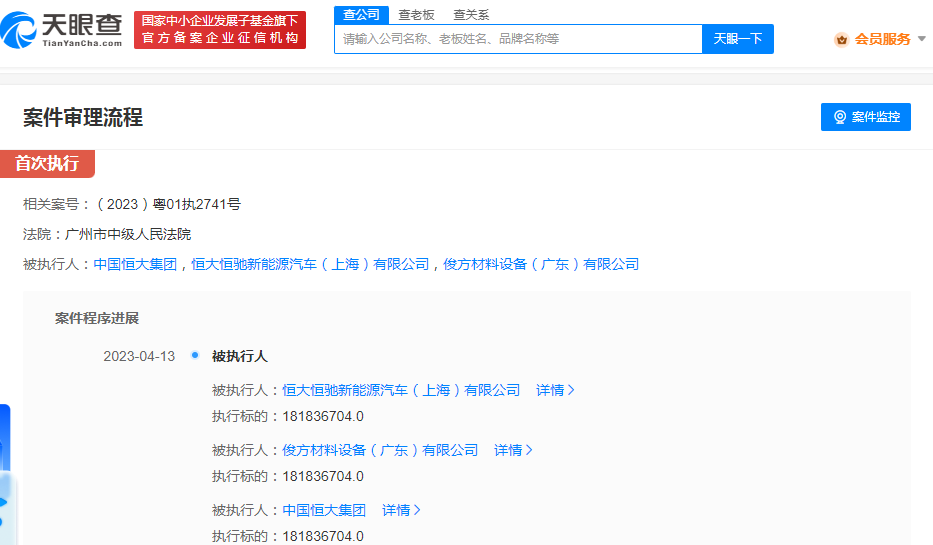Screen dimensions: 933x545
Task: Expand the 会员服务 dropdown arrow
Action: pos(922,39)
